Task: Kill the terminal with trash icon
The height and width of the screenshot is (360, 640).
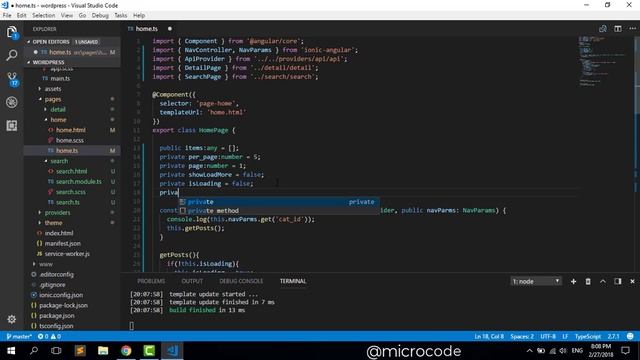Action: tap(588, 281)
